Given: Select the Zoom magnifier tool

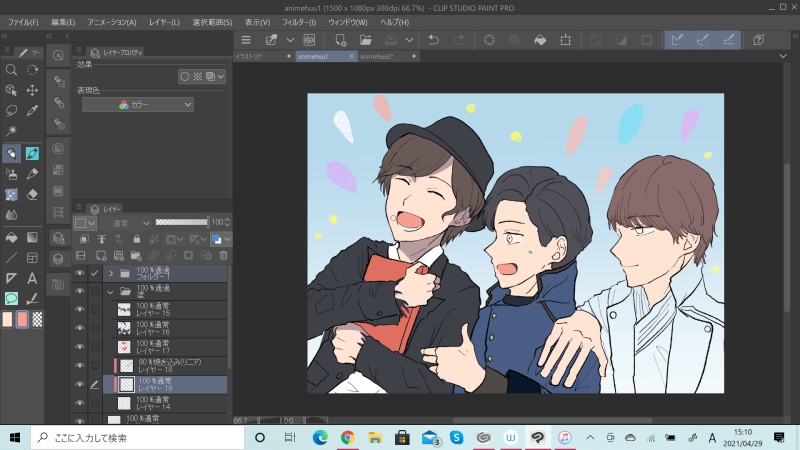Looking at the screenshot, I should (x=11, y=70).
